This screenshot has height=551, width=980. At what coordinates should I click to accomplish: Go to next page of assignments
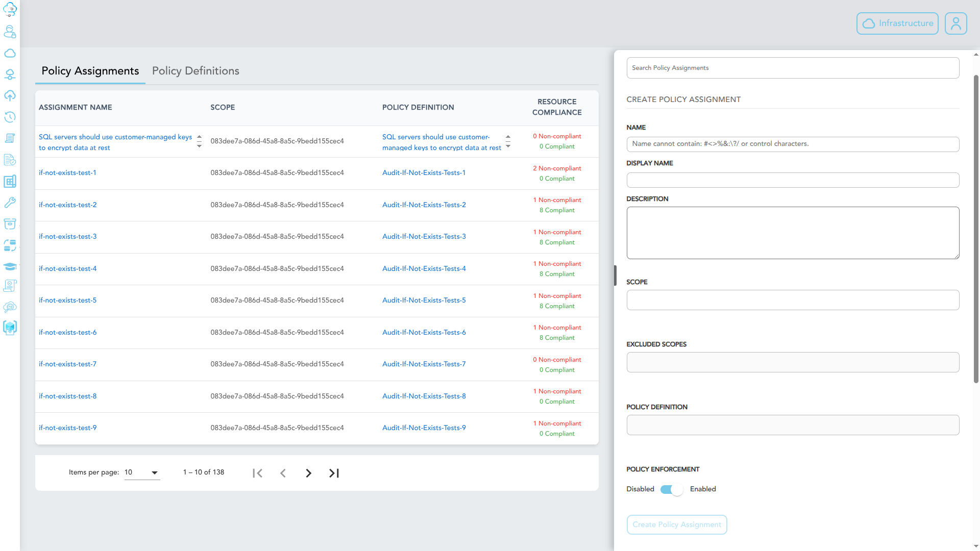(x=308, y=473)
